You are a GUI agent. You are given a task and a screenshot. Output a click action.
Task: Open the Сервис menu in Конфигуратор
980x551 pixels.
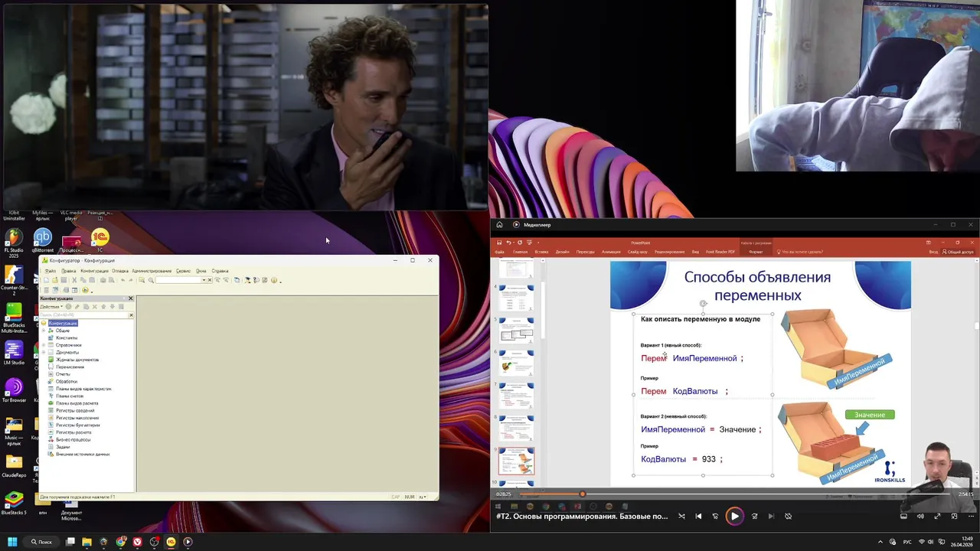183,271
